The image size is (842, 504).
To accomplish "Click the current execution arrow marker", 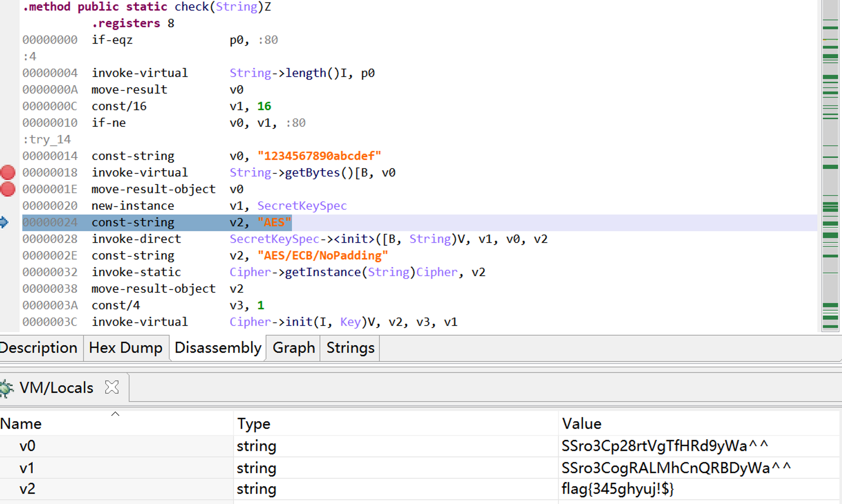I will coord(4,222).
